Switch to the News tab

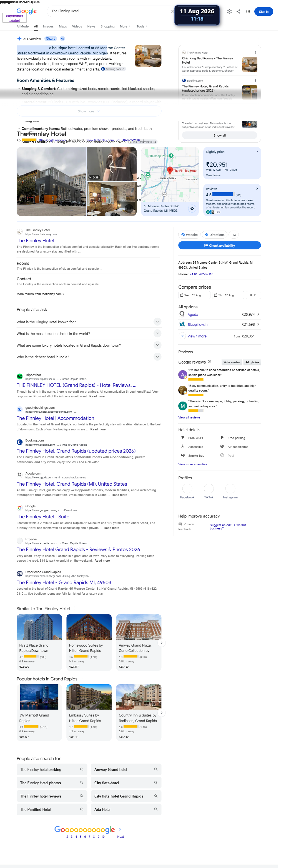coord(91,26)
